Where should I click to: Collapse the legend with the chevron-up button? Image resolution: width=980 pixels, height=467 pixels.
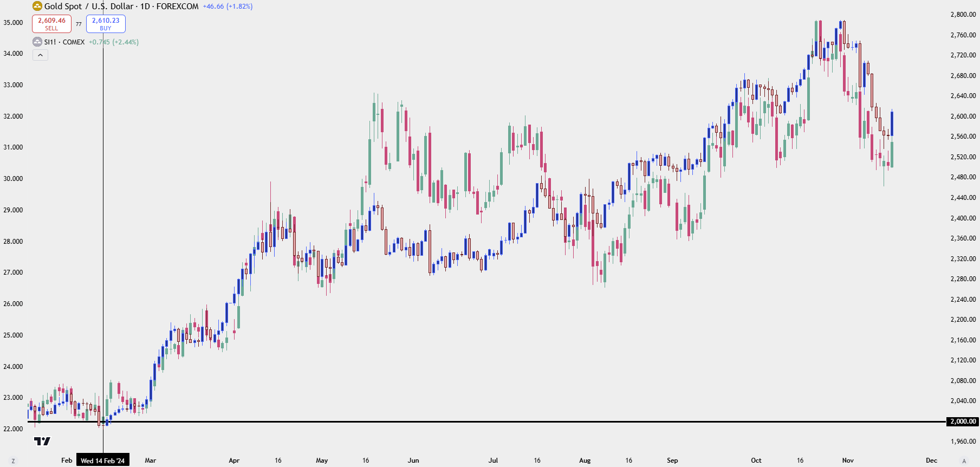click(40, 55)
